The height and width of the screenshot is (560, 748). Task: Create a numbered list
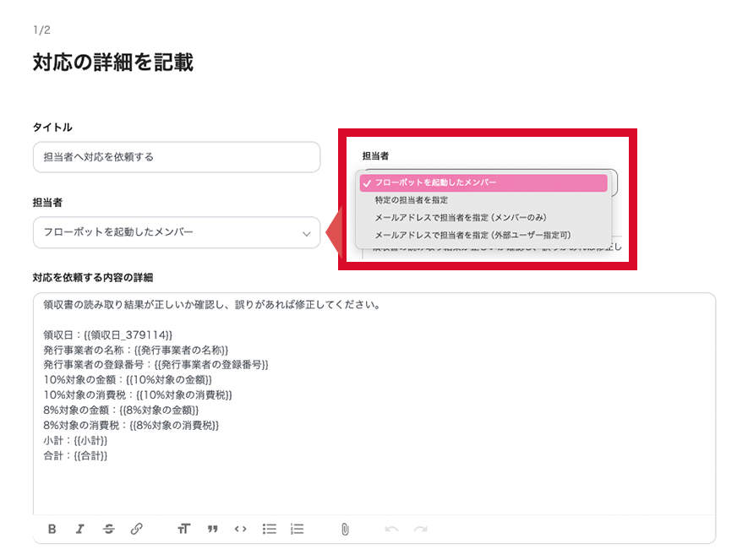pyautogui.click(x=296, y=530)
